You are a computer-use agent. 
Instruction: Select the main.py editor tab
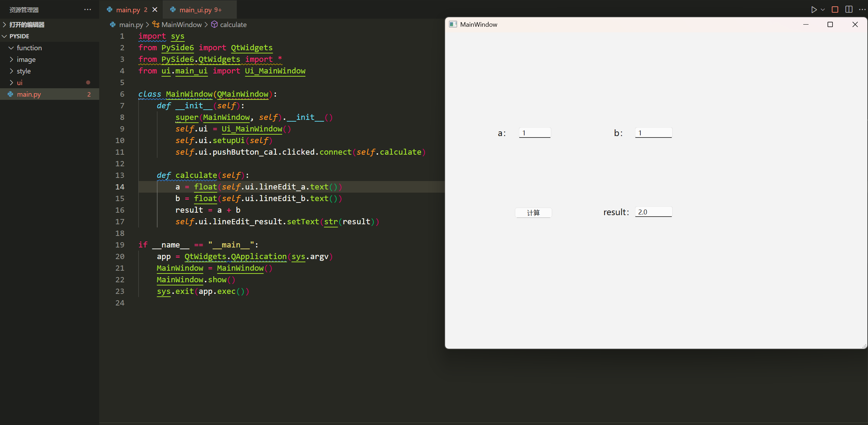point(128,10)
